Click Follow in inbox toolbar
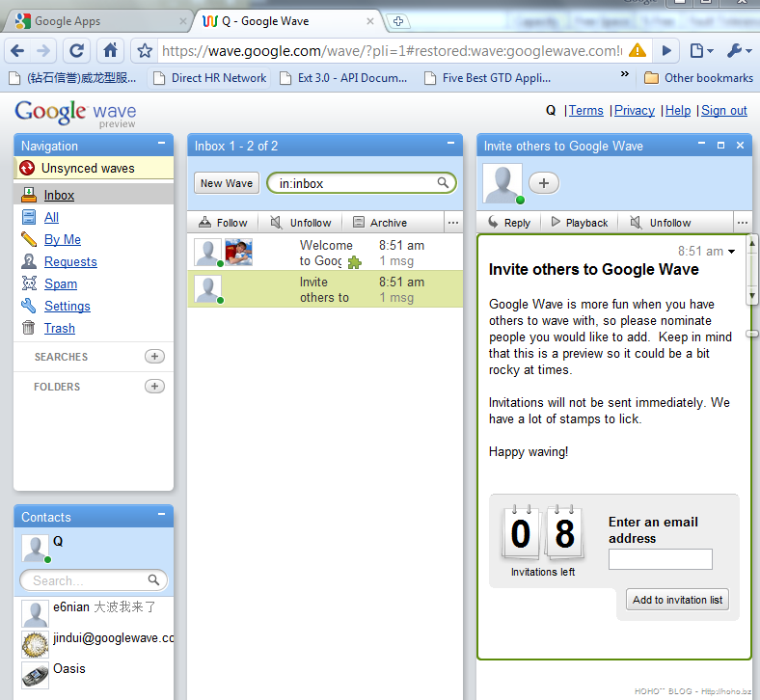The width and height of the screenshot is (760, 700). coord(223,223)
